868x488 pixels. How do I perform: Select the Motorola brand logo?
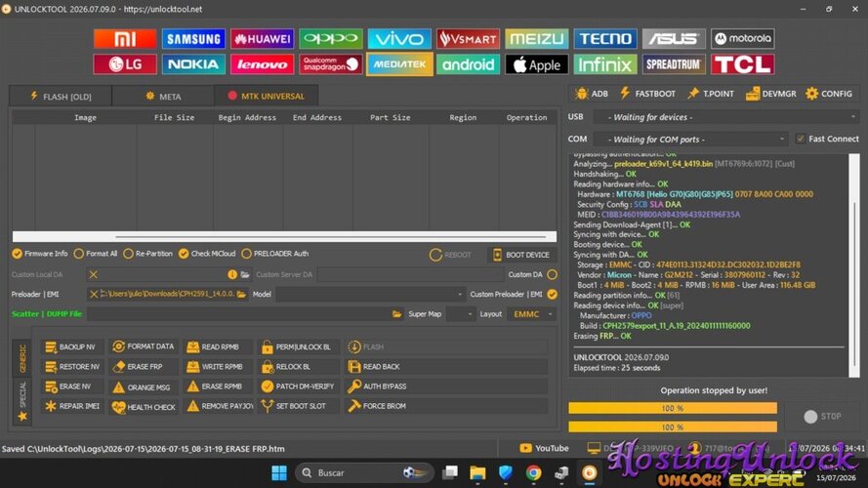[742, 39]
